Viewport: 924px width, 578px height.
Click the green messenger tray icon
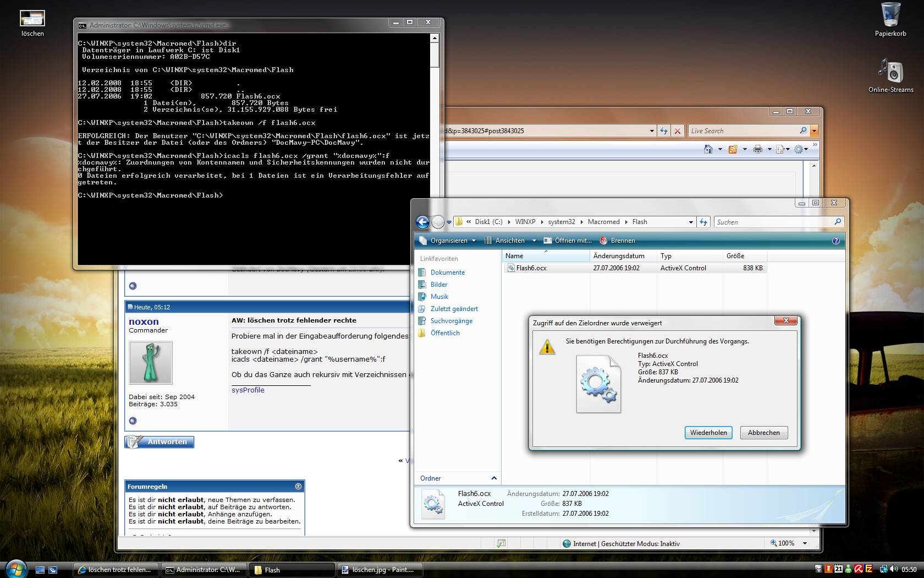point(849,569)
